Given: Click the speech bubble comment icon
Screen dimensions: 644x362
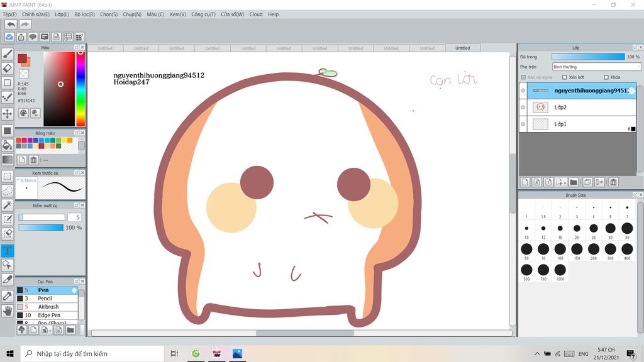Looking at the screenshot, I should [33, 37].
